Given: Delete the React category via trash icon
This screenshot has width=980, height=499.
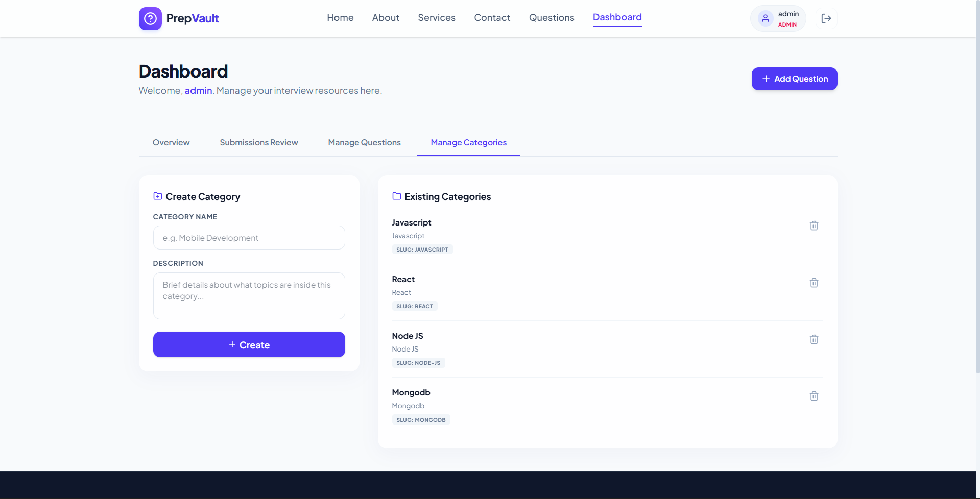Looking at the screenshot, I should coord(814,283).
